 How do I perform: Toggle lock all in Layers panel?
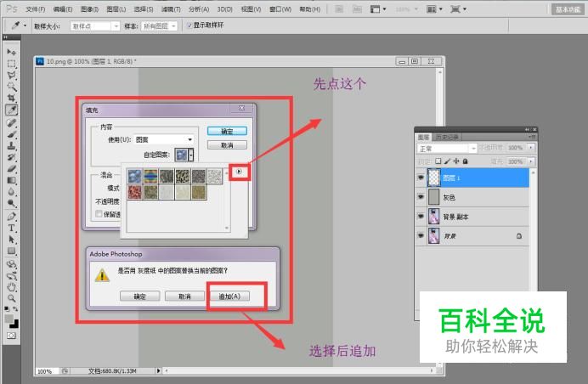point(465,161)
